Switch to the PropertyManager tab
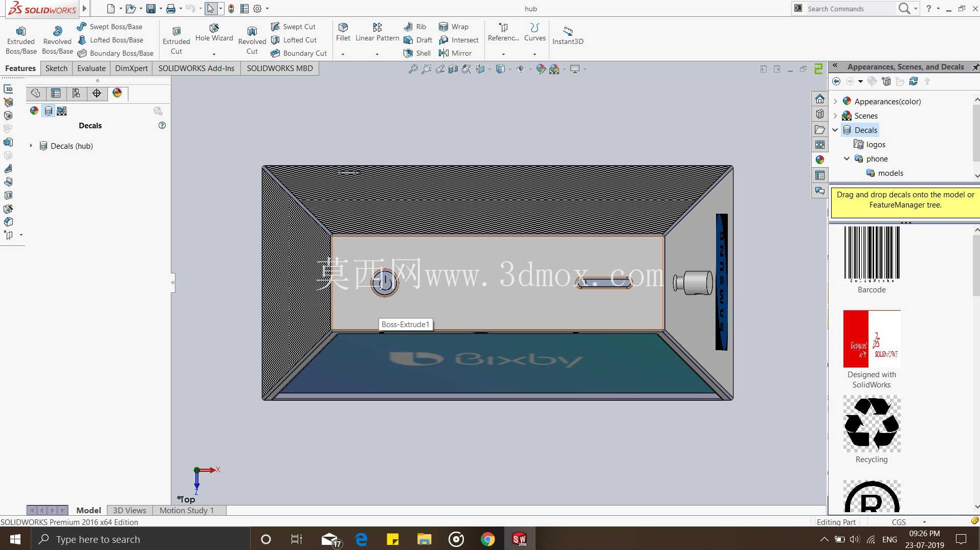Screen dimensions: 980x550 pos(56,93)
